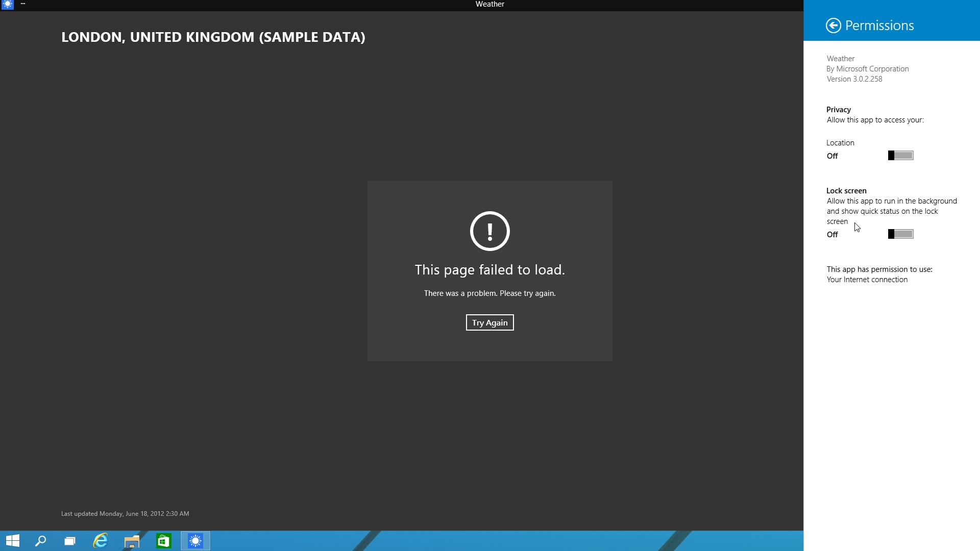Click the Last updated timestamp text
The image size is (980, 551).
point(125,514)
